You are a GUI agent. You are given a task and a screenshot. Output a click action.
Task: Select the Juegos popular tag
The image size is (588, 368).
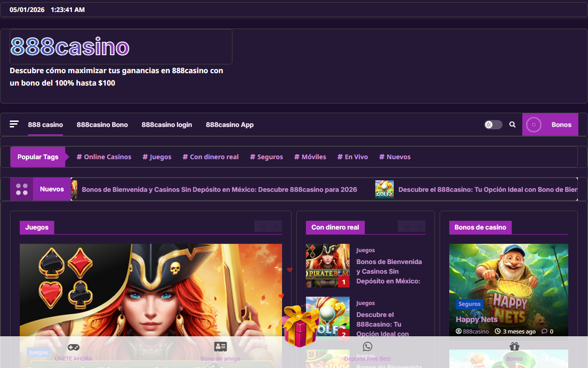click(157, 157)
